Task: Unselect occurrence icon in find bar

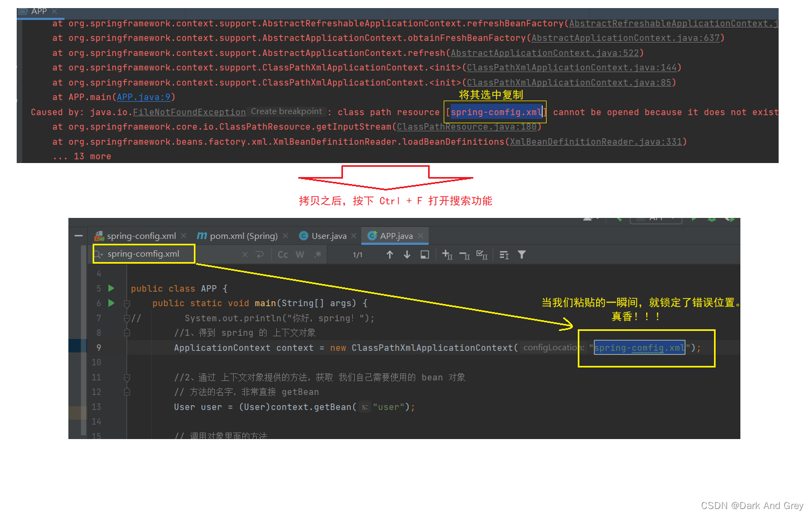Action: pos(465,255)
